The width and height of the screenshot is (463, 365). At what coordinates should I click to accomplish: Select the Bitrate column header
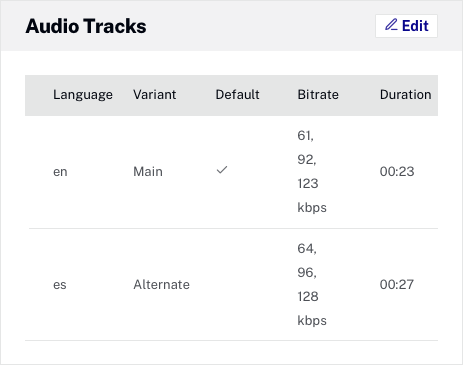pyautogui.click(x=318, y=95)
